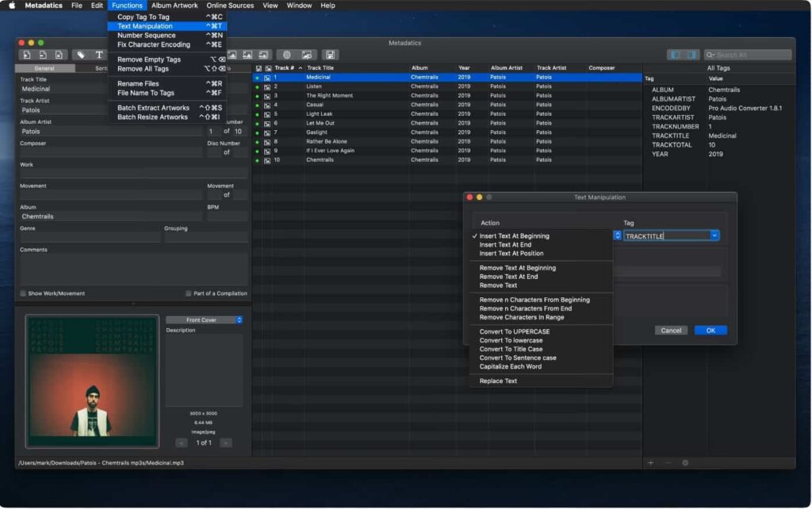Viewport: 812px width, 509px height.
Task: Click the artwork image icon in the toolbar
Action: [232, 55]
